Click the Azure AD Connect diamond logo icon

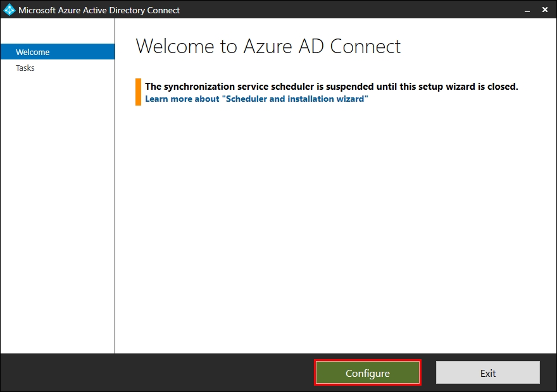[8, 9]
